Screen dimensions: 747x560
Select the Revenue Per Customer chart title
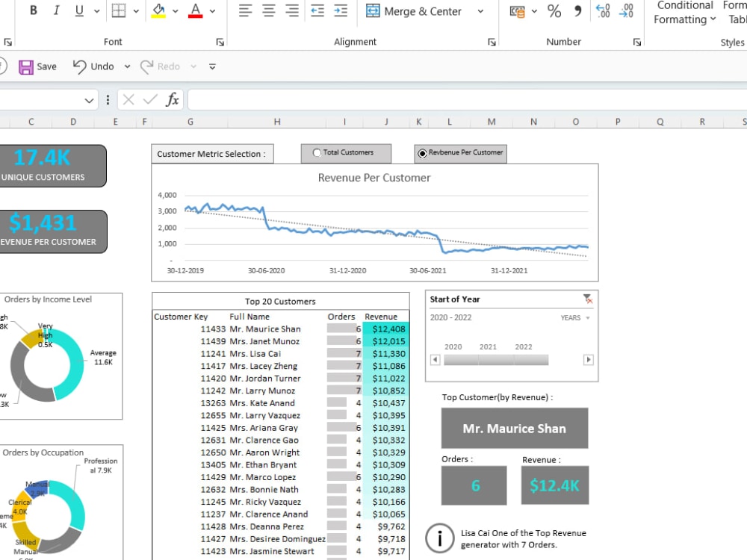[x=374, y=178]
